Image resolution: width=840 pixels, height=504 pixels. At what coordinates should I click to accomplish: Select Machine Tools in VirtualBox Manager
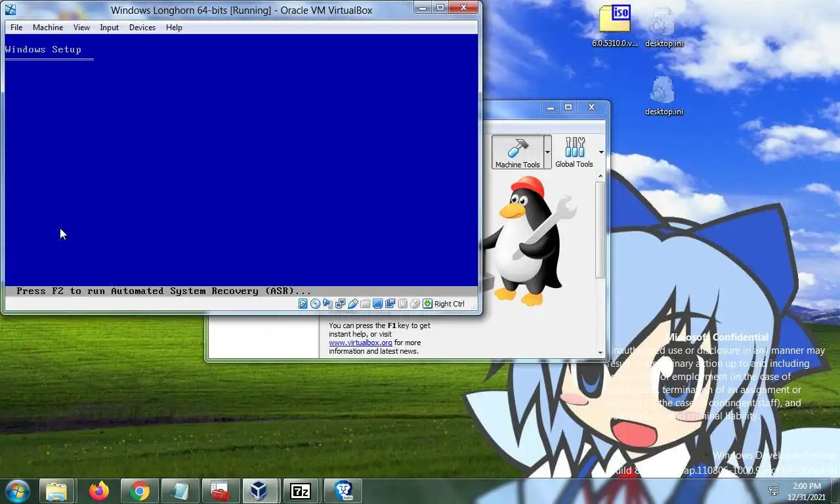tap(518, 152)
